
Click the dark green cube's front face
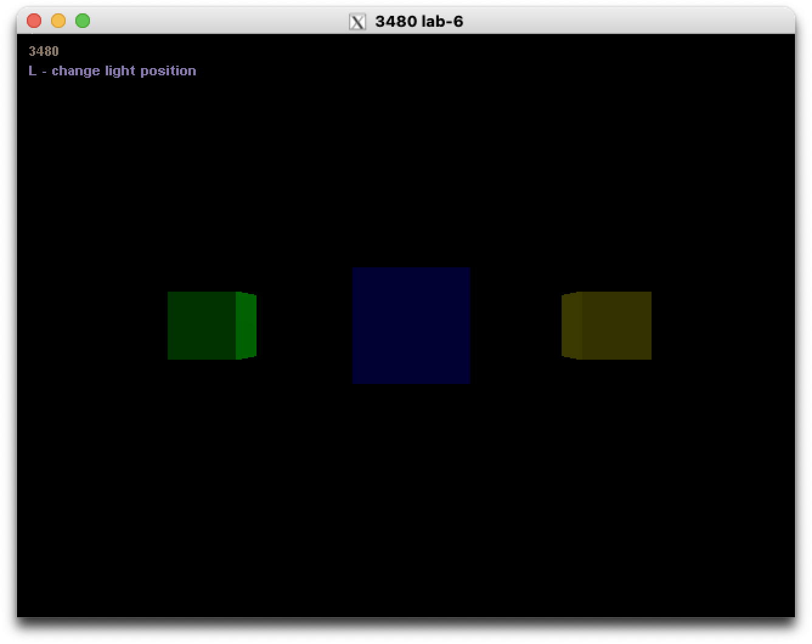click(x=202, y=325)
